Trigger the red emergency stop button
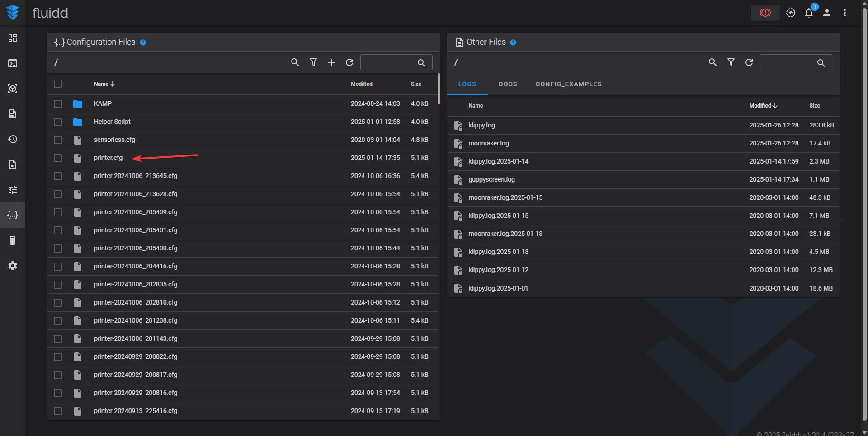The height and width of the screenshot is (436, 868). coord(765,13)
